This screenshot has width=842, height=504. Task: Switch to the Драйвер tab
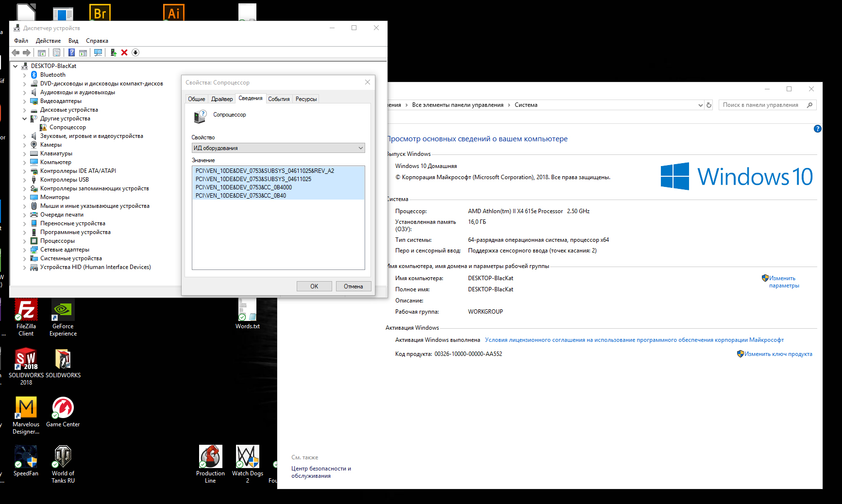coord(222,99)
